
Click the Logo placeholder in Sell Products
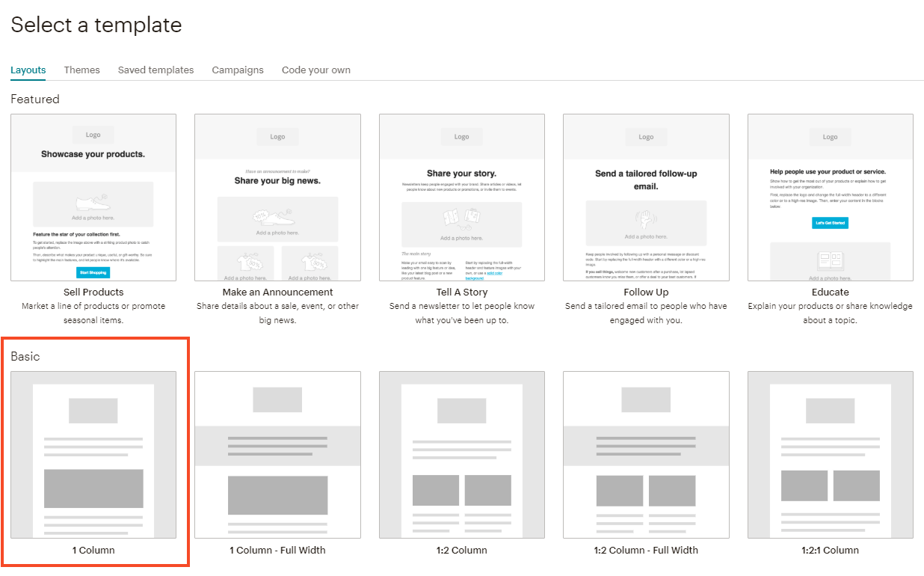tap(93, 135)
